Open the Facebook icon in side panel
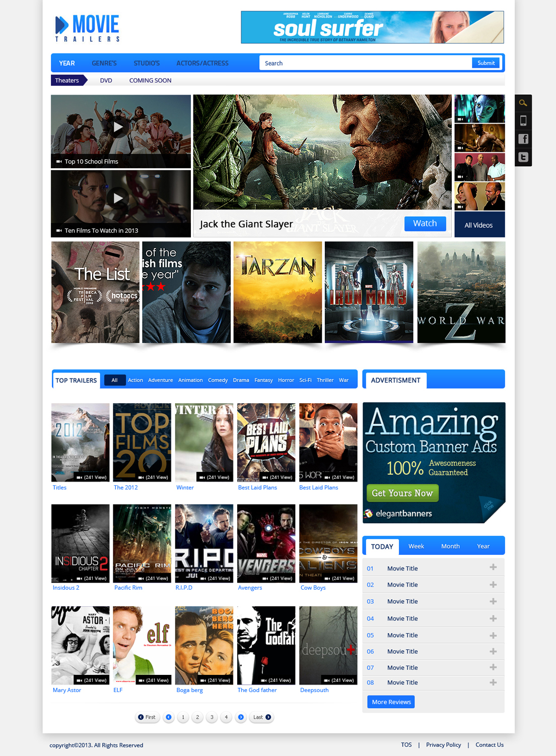Viewport: 556px width, 756px height. (x=523, y=139)
